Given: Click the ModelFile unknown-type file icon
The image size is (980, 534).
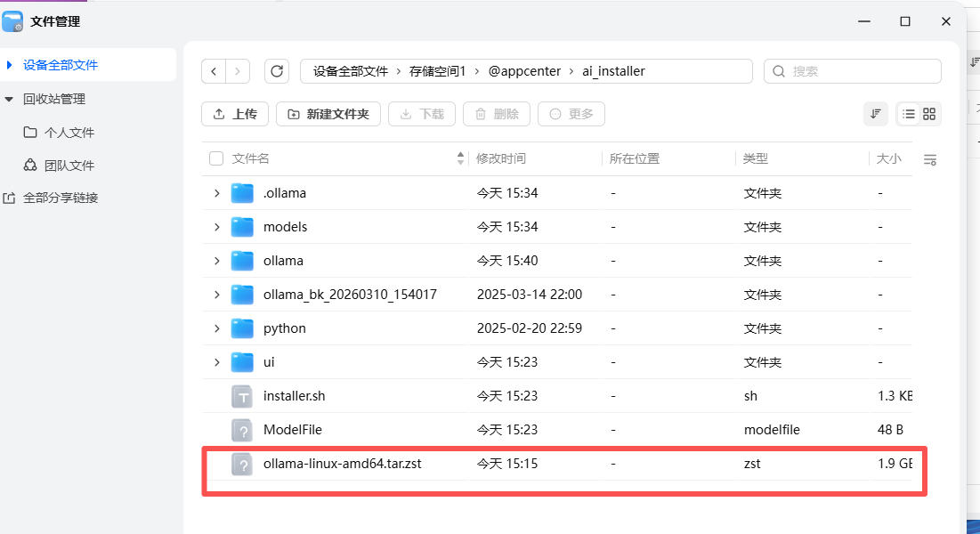Looking at the screenshot, I should [x=242, y=430].
